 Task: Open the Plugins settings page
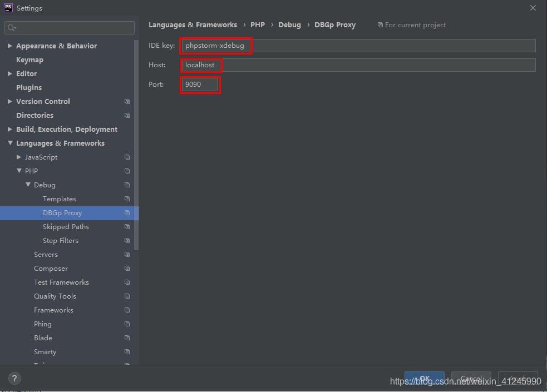point(29,88)
